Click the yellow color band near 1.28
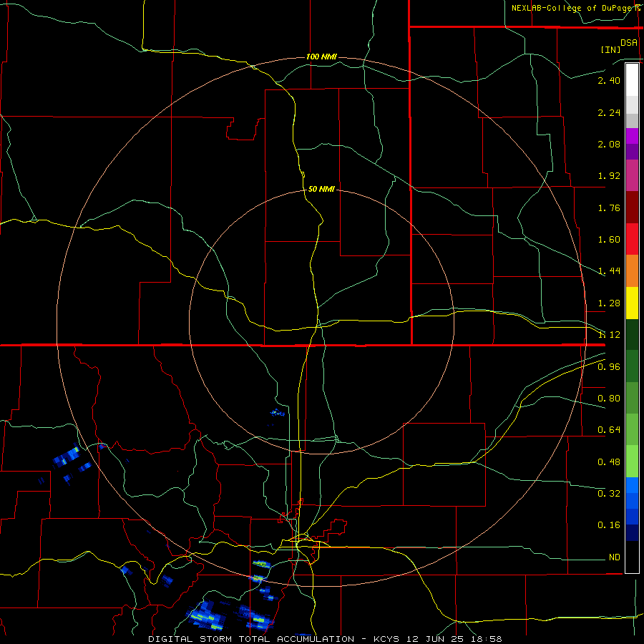Screen dimensions: 644x644 coord(632,303)
